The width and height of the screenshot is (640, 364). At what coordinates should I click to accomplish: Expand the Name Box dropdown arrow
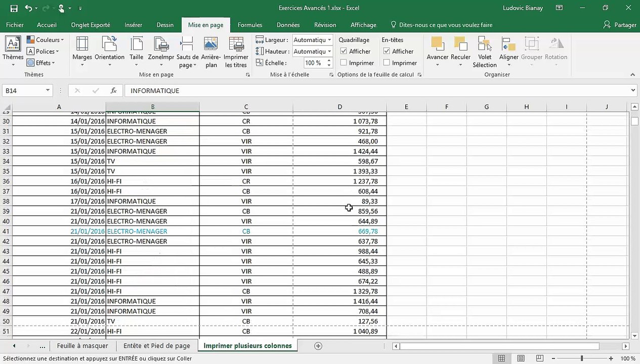pos(48,90)
